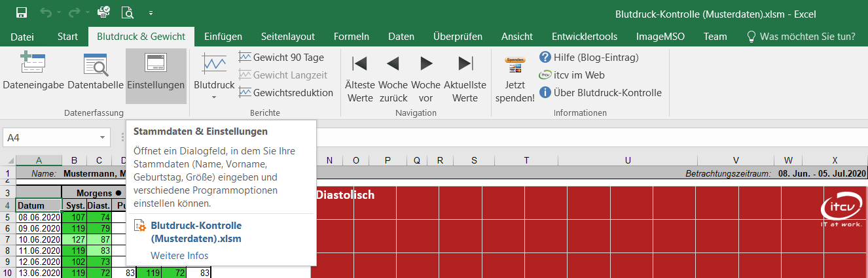
Task: Click the Redo arrow icon
Action: click(x=74, y=12)
